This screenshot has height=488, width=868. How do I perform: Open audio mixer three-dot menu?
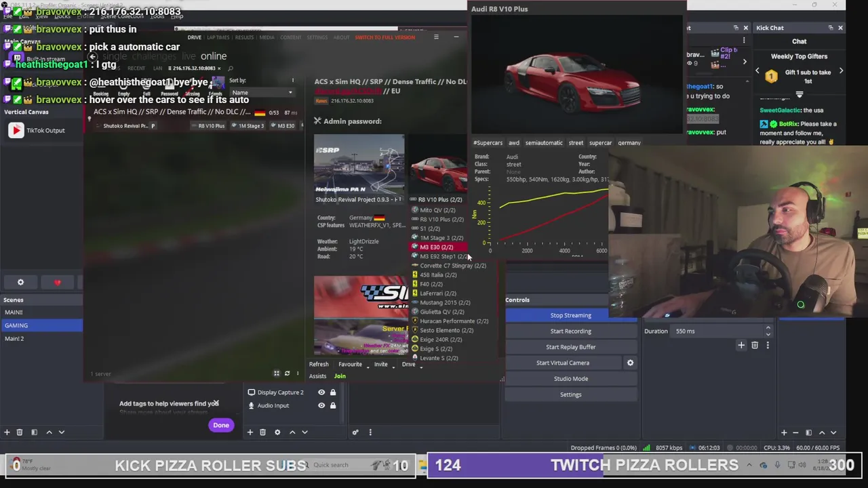pos(370,432)
